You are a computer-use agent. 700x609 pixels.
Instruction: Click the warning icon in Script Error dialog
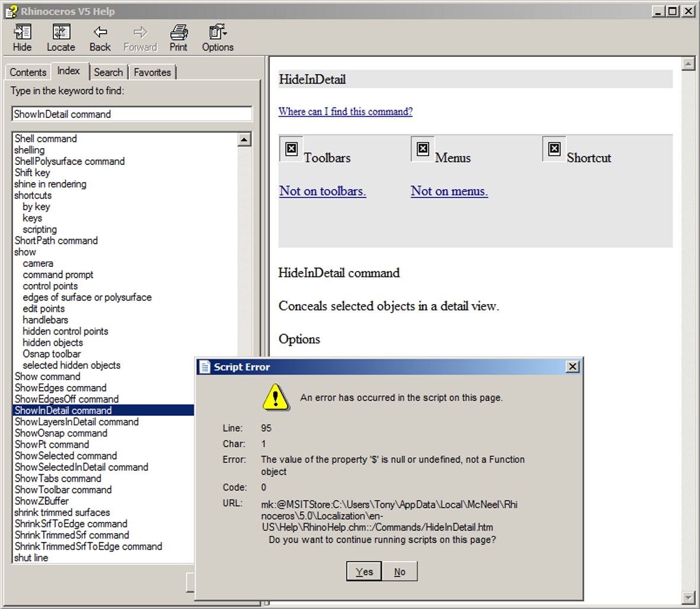[x=276, y=397]
